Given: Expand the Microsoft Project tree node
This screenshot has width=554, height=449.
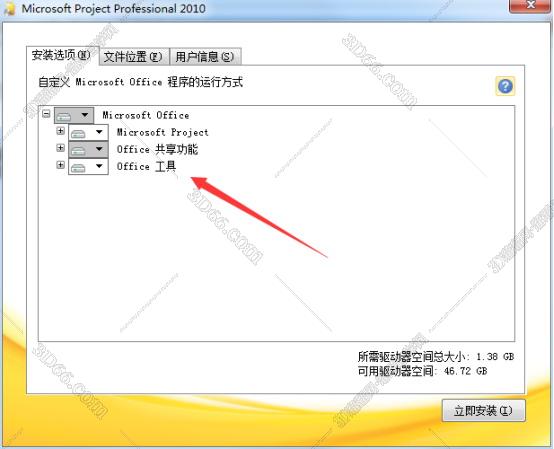Looking at the screenshot, I should [60, 131].
